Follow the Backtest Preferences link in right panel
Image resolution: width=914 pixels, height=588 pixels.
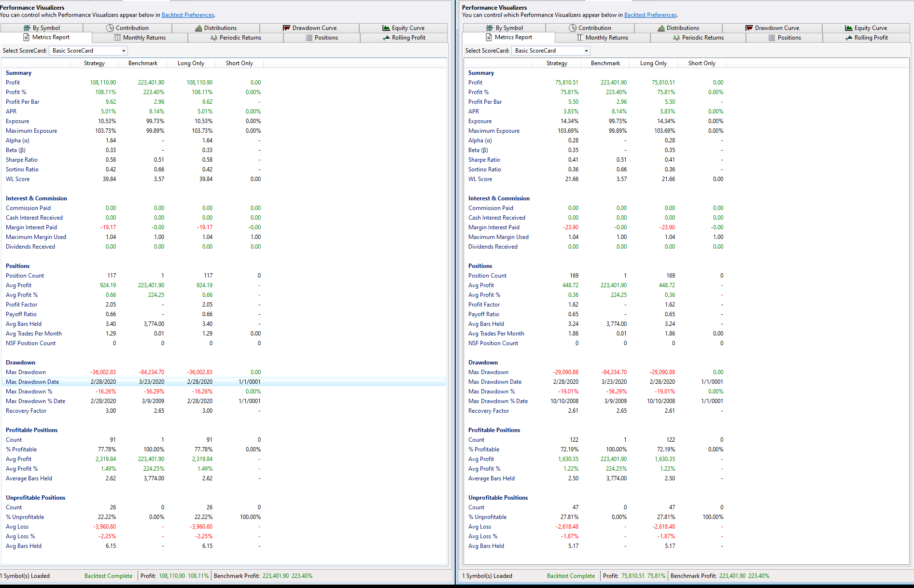650,15
